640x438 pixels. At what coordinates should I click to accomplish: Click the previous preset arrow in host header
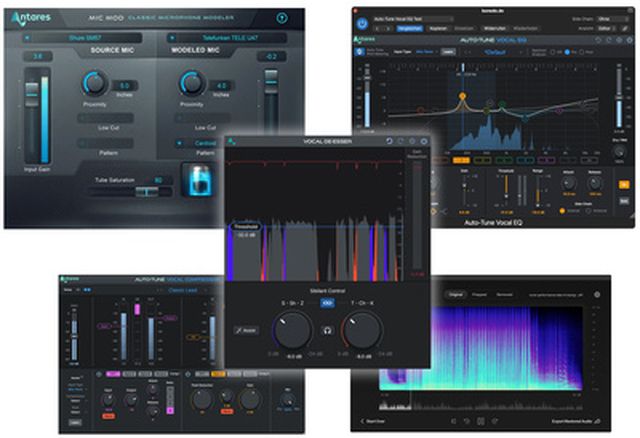[377, 29]
